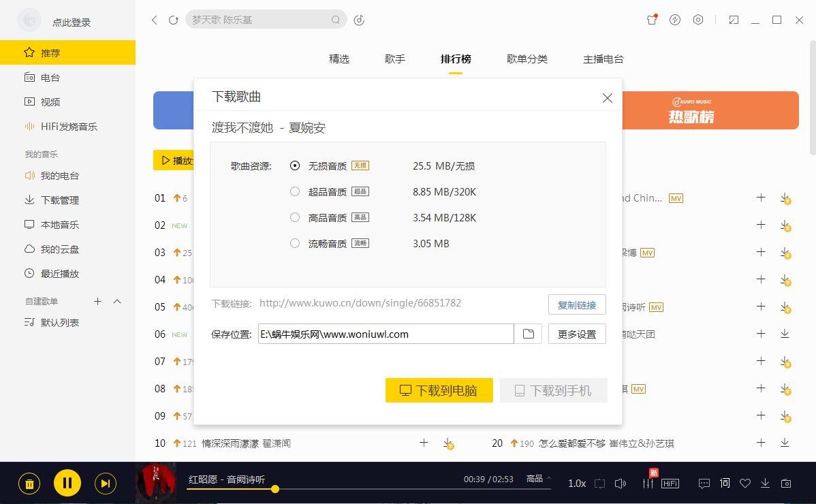Open the 1.0x playback speed selector
The height and width of the screenshot is (504, 816).
[x=576, y=483]
